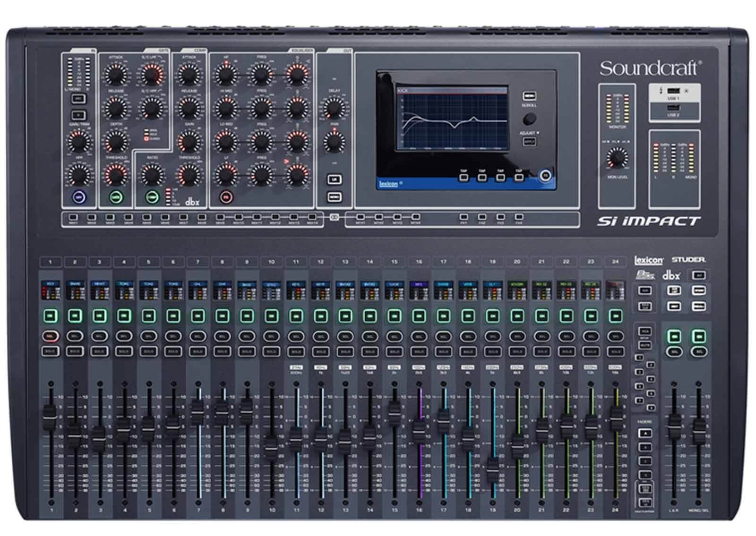The width and height of the screenshot is (756, 536).
Task: Click the channel 24 fader cap
Action: (616, 417)
